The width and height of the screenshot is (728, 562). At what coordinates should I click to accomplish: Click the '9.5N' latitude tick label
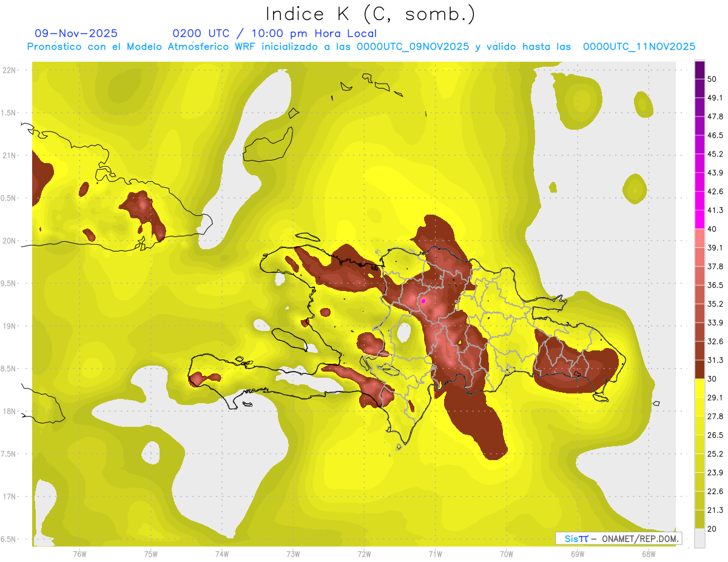coord(9,283)
